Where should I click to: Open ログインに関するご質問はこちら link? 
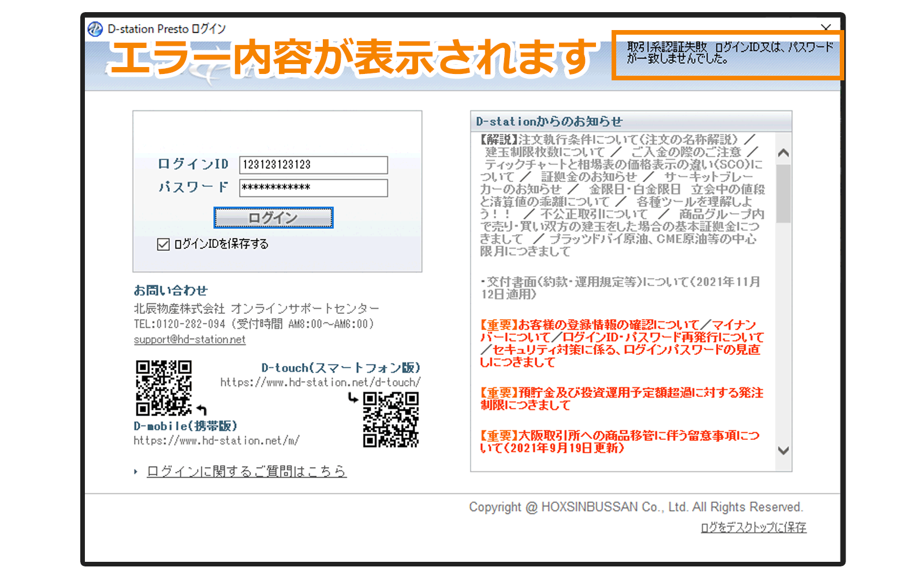(x=246, y=472)
